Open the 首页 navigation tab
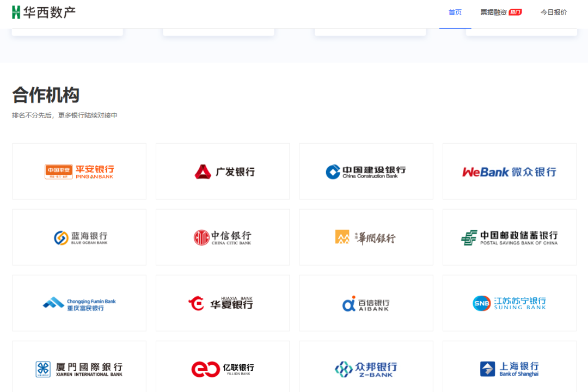 pyautogui.click(x=455, y=13)
